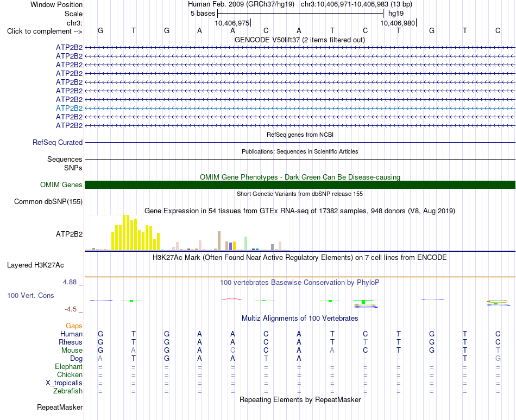Click the 10,406,980 ruler coordinate
The image size is (516, 420).
(398, 23)
